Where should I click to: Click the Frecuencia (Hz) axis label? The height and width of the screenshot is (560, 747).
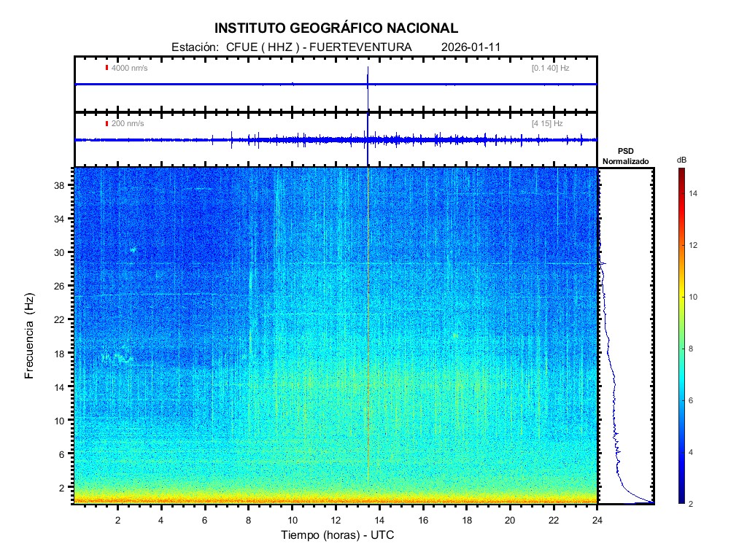coord(30,336)
